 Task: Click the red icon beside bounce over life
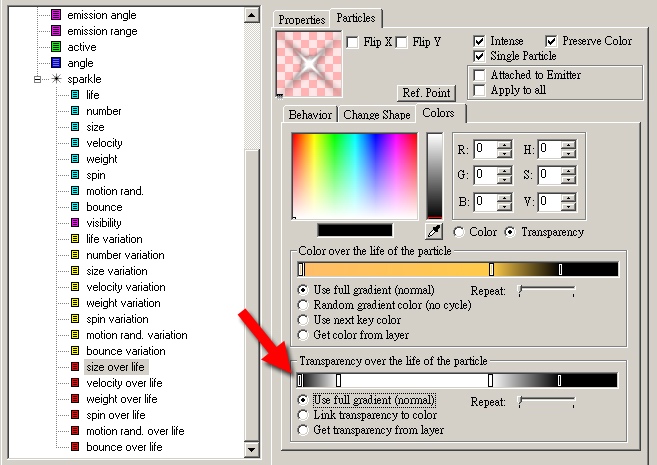75,447
